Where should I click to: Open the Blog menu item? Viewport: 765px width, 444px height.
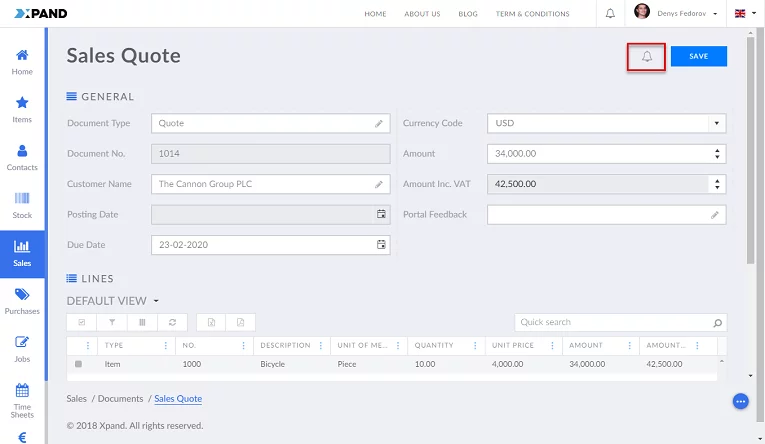click(467, 14)
